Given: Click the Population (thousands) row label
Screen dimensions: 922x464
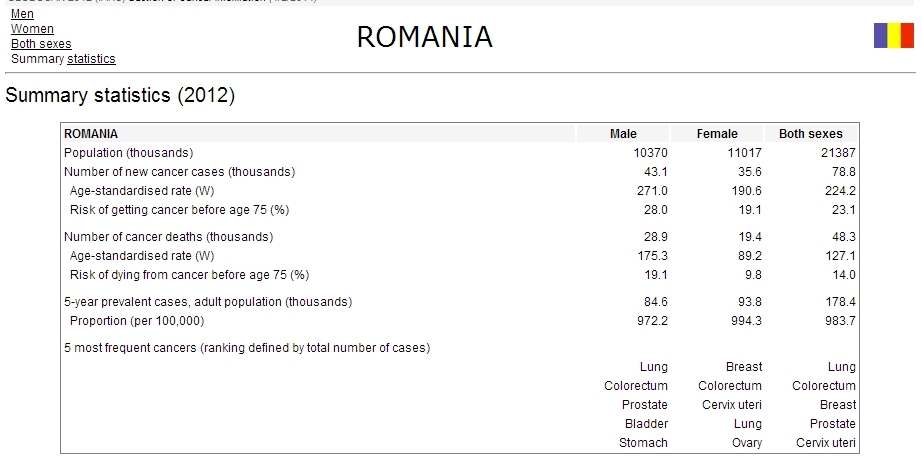Looking at the screenshot, I should pyautogui.click(x=128, y=153).
